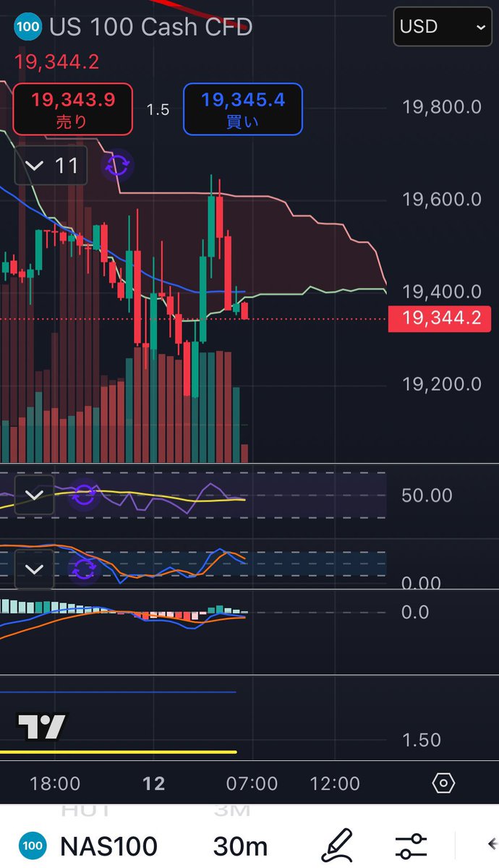Click the 19,400.0 price axis label
This screenshot has width=499, height=868.
442,292
